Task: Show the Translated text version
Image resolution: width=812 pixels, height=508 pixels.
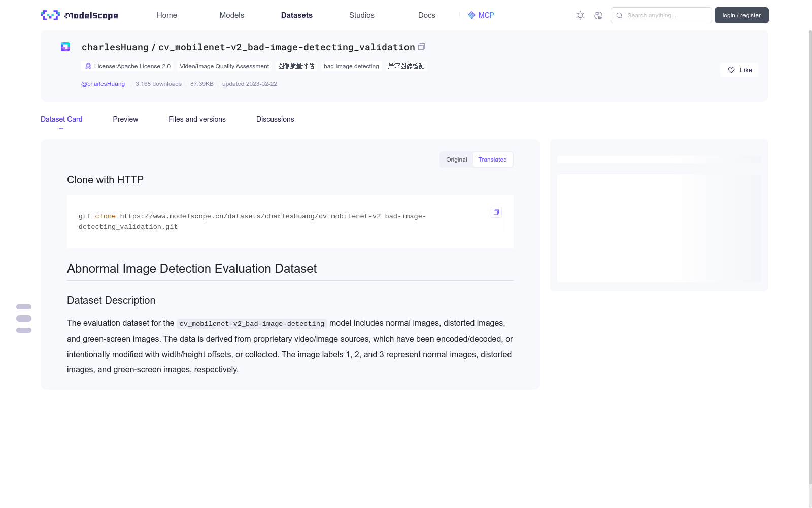Action: tap(492, 160)
